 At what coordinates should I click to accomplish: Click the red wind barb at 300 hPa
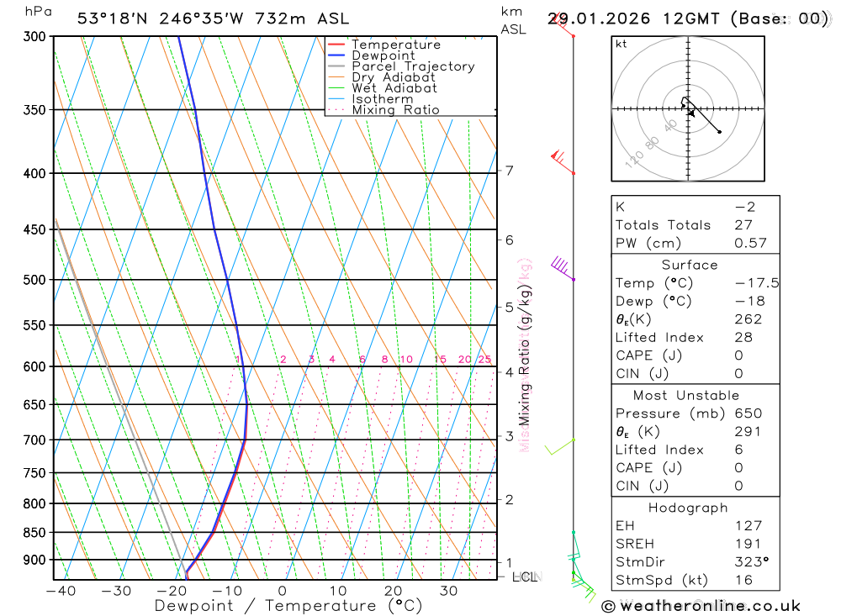(563, 26)
